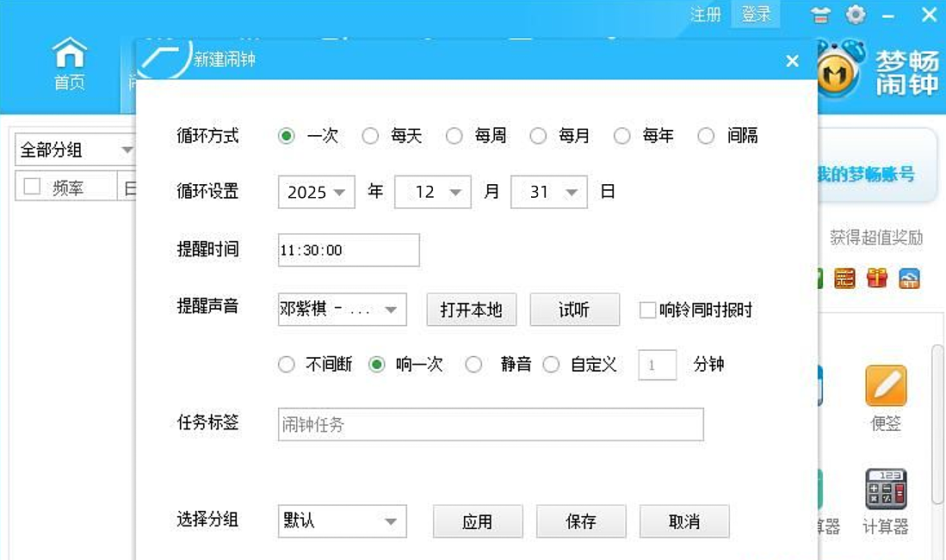Viewport: 946px width, 560px height.
Task: Select the 每天 repeat option
Action: coord(370,135)
